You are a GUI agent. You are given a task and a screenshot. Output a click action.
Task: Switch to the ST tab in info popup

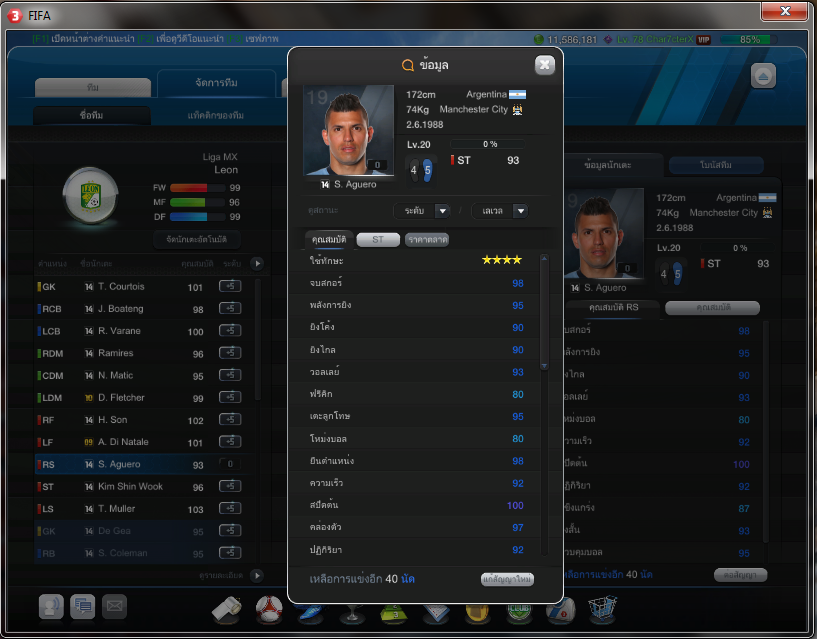pyautogui.click(x=378, y=240)
